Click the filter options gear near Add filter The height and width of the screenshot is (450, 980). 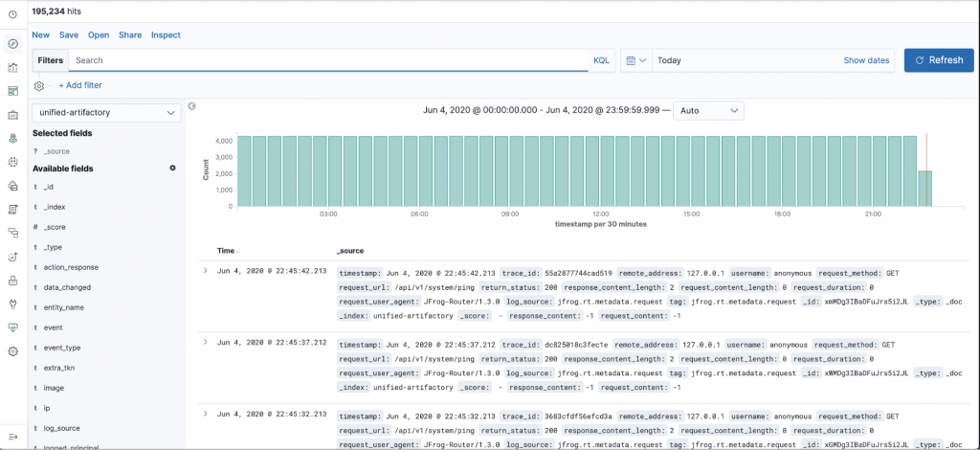(x=40, y=85)
